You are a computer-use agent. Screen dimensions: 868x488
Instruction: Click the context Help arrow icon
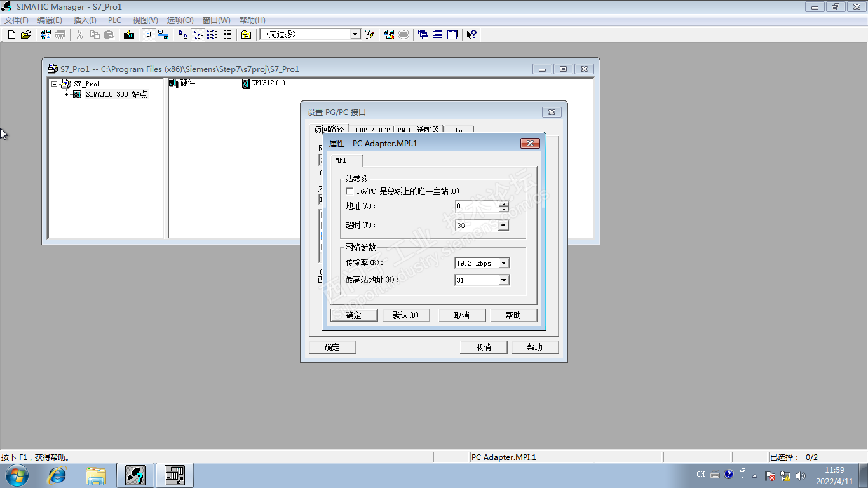[x=471, y=35]
